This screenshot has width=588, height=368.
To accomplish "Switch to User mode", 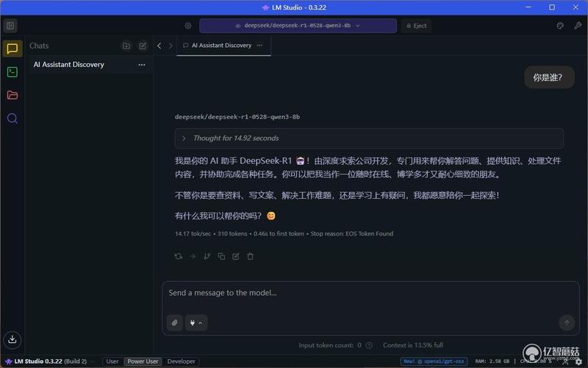I will [x=112, y=361].
